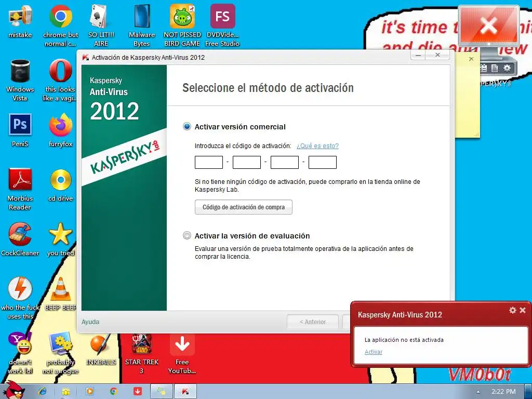Viewport: 532px width, 399px height.
Task: Open the Kaspersky gadget settings gear
Action: coord(507,68)
